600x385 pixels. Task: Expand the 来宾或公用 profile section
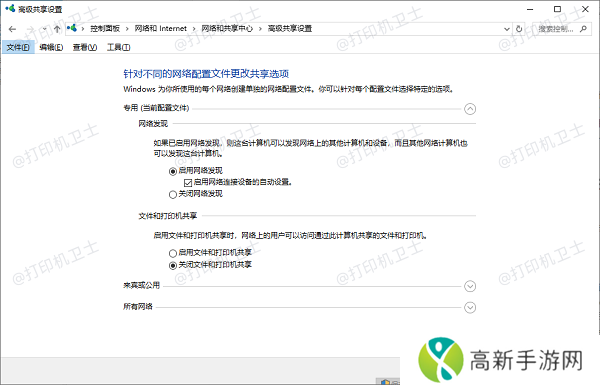(x=470, y=286)
